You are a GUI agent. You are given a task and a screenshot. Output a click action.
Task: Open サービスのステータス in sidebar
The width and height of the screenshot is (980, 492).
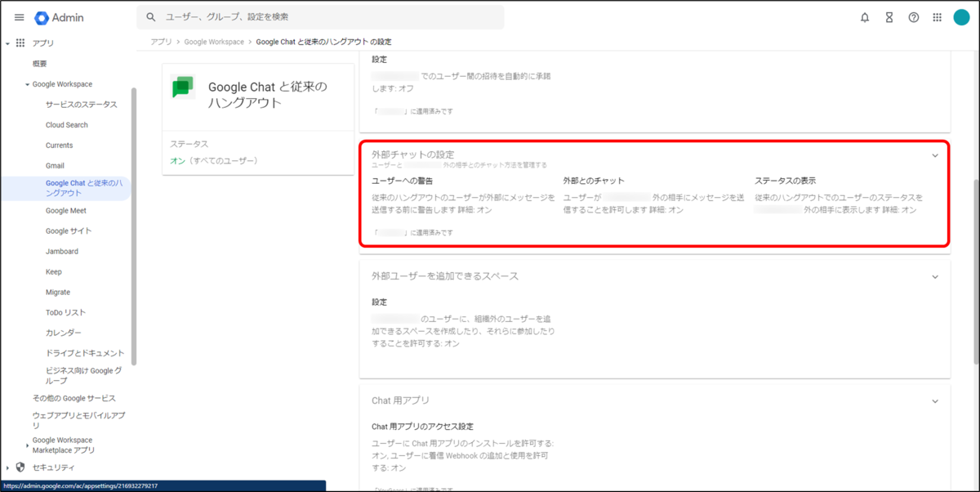pos(82,105)
